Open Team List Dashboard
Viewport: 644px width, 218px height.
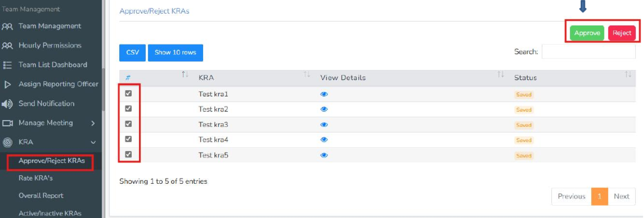coord(53,65)
